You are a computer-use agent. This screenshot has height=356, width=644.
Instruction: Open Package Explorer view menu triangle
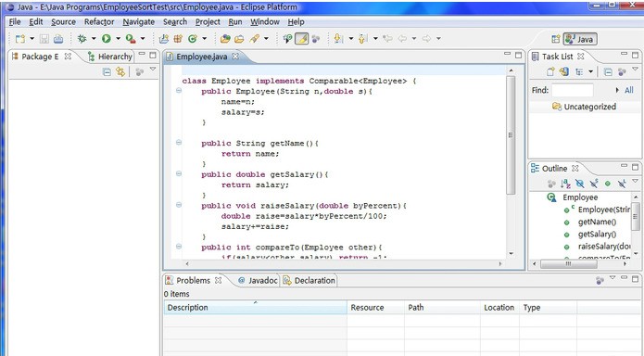pyautogui.click(x=153, y=70)
